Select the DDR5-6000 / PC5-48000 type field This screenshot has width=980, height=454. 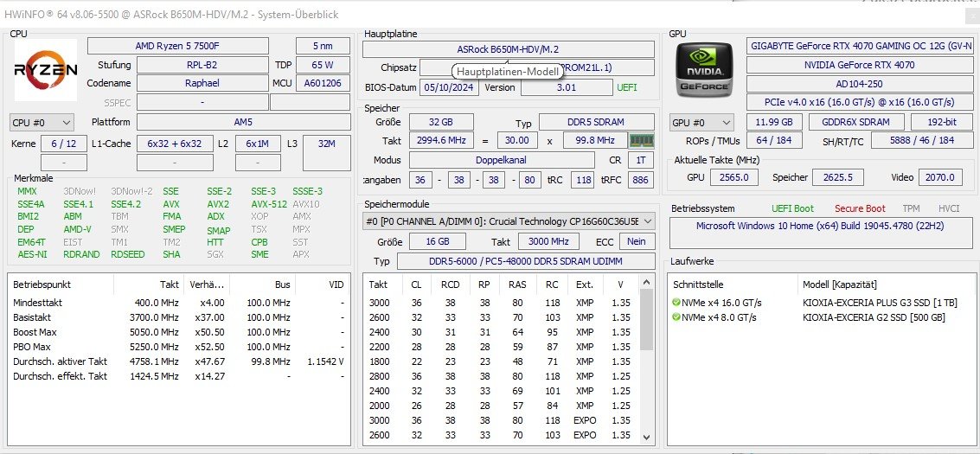pyautogui.click(x=526, y=262)
